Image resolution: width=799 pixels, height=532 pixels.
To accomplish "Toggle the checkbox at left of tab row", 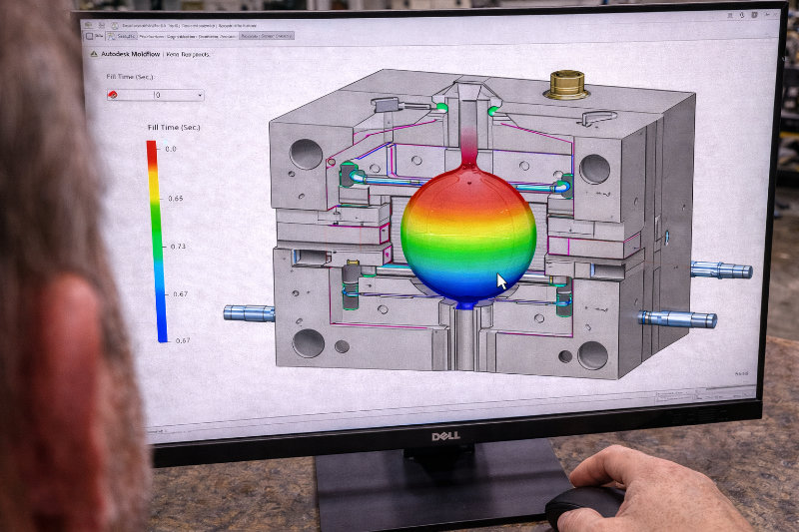I will click(x=91, y=35).
